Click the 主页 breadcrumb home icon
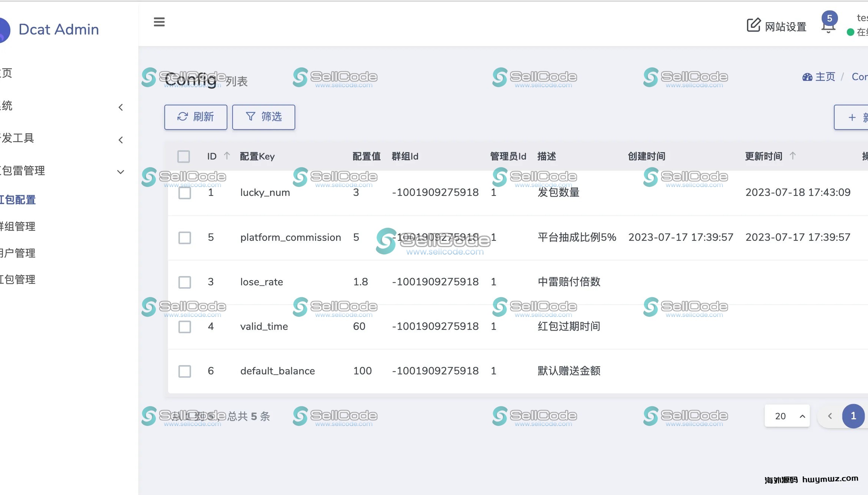 pyautogui.click(x=807, y=77)
